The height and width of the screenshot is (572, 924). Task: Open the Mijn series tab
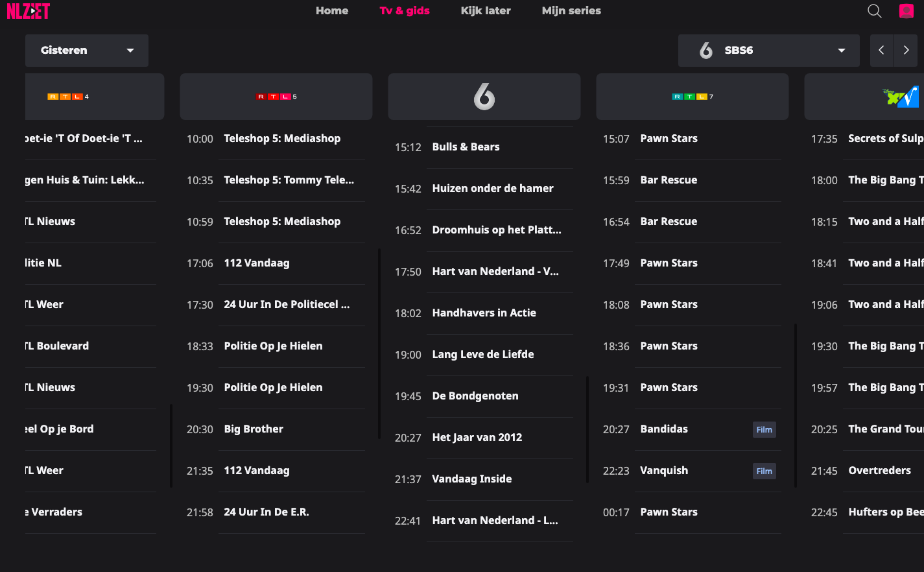click(x=571, y=10)
